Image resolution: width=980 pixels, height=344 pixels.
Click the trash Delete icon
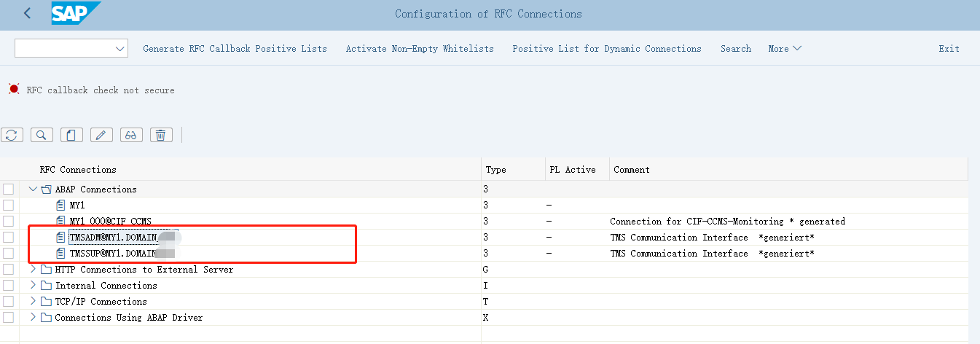[x=161, y=135]
